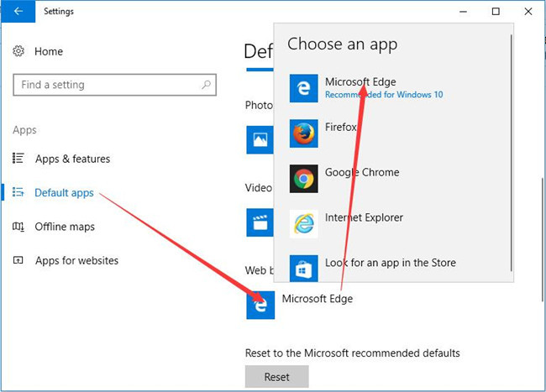546x392 pixels.
Task: Choose the Google Chrome icon in the app list
Action: [x=303, y=179]
